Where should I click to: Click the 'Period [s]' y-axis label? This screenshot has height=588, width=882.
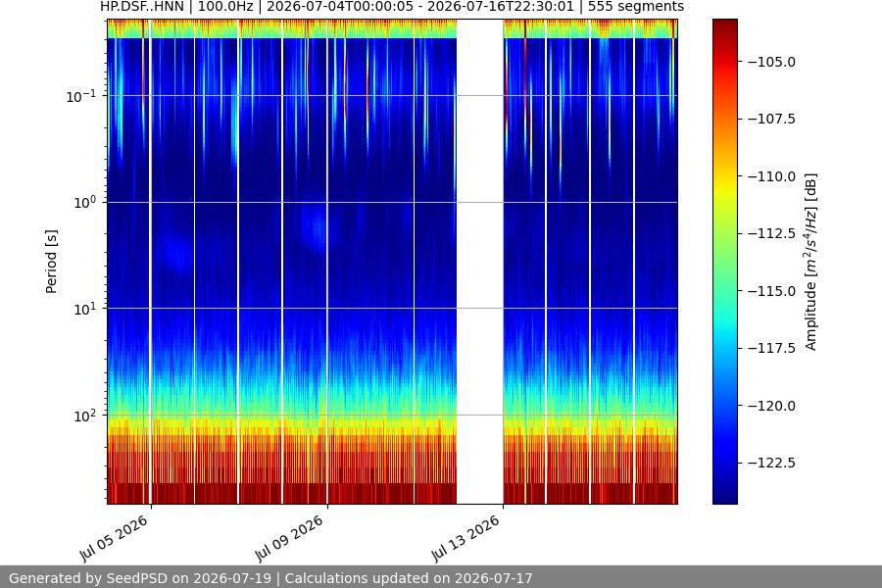click(51, 262)
